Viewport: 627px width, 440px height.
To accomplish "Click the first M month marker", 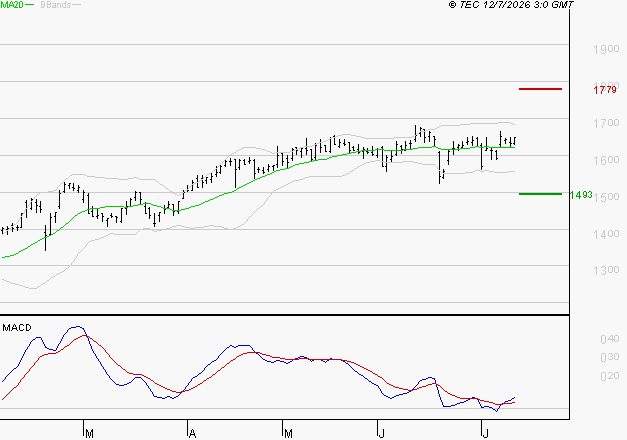I will coord(90,434).
